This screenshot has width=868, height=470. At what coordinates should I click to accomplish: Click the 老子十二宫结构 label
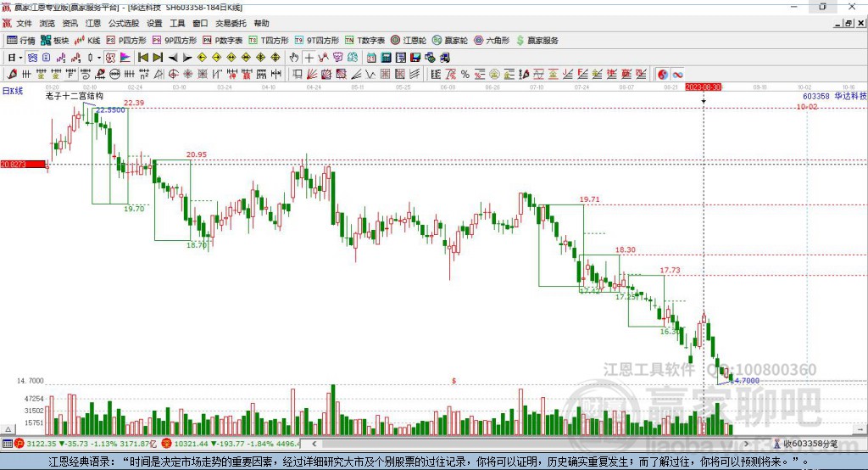click(x=75, y=96)
